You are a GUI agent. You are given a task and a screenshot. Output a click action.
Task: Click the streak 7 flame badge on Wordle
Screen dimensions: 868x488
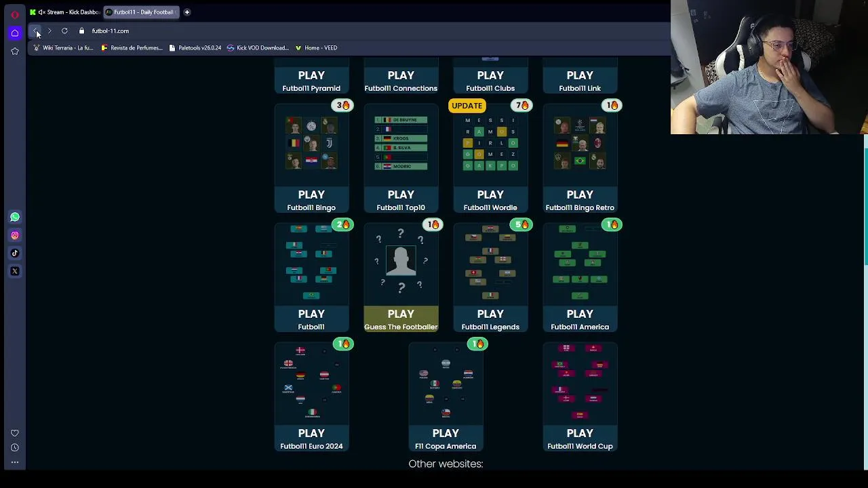click(x=521, y=105)
